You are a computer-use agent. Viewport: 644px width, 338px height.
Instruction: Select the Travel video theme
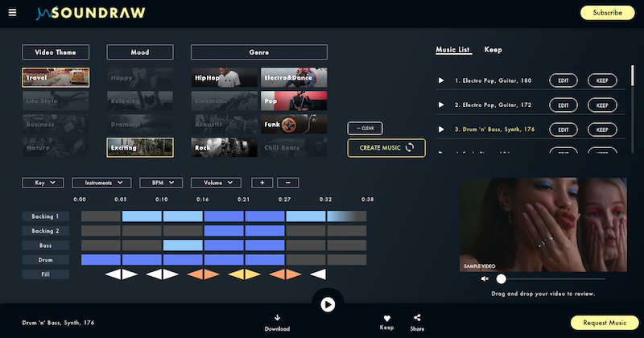(56, 77)
